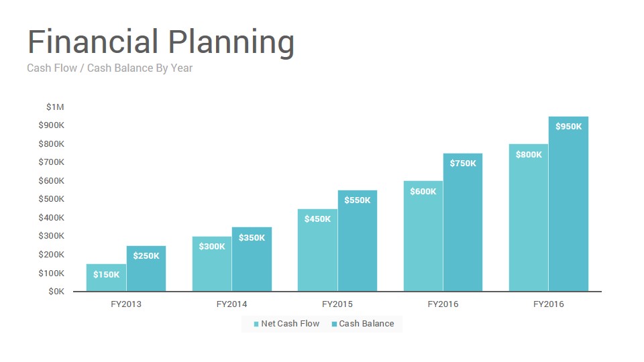The image size is (644, 362).
Task: Select the $750K Cash Balance bar
Action: tap(463, 222)
